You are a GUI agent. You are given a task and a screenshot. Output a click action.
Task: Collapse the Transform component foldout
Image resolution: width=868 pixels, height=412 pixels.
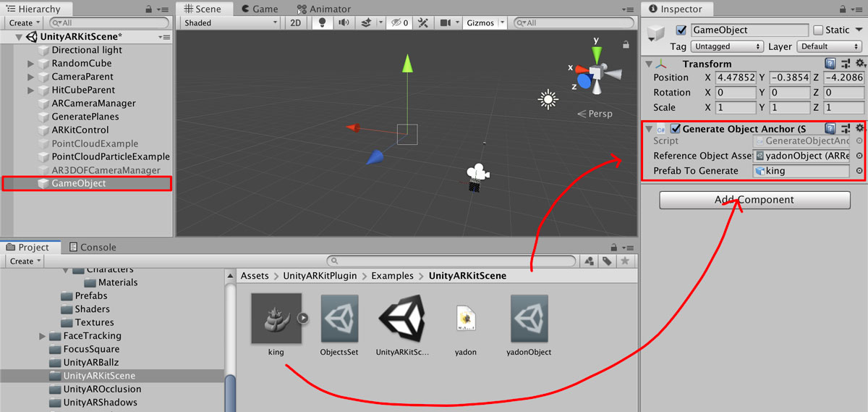click(x=649, y=64)
